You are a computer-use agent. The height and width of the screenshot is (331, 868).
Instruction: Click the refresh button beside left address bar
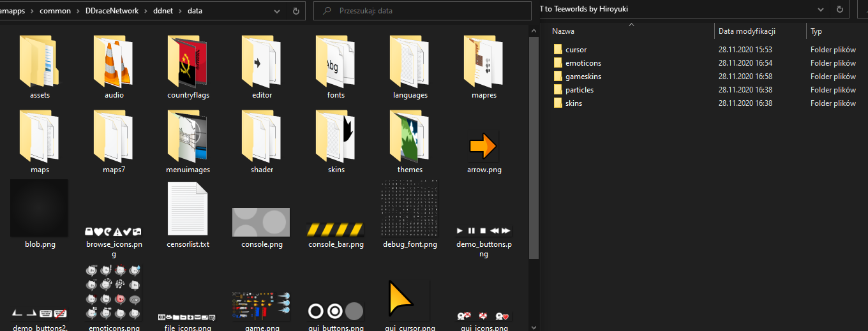pyautogui.click(x=296, y=11)
